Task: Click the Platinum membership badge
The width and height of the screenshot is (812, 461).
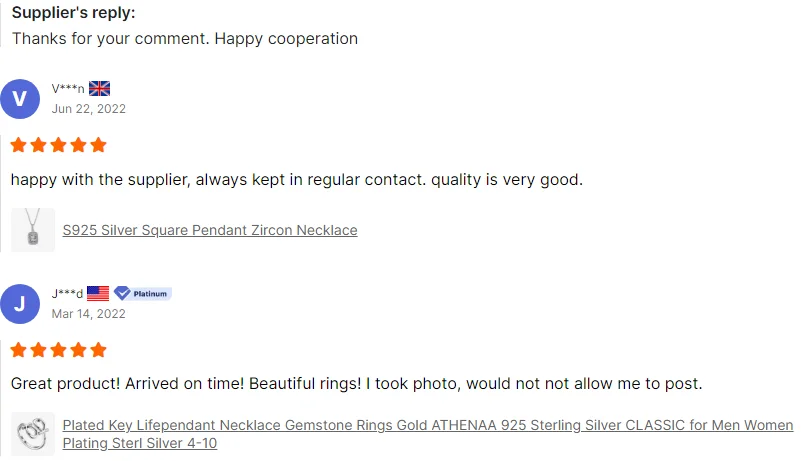Action: (x=142, y=293)
